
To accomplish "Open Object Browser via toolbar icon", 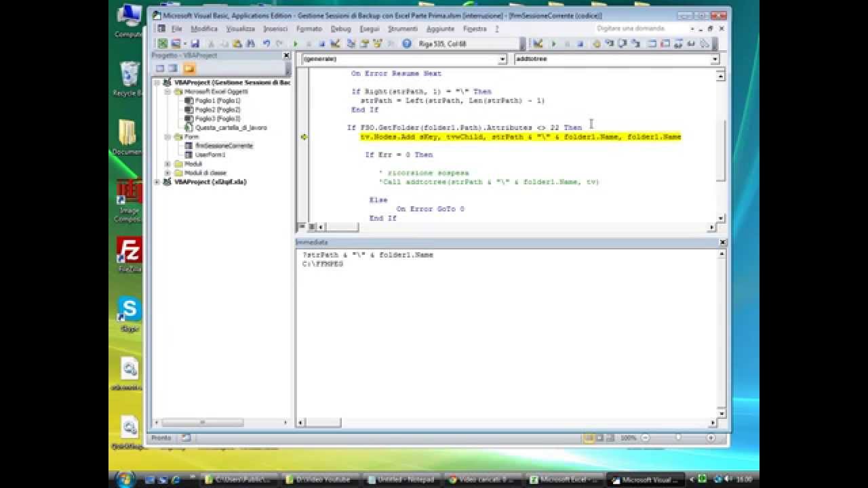I will click(x=378, y=43).
